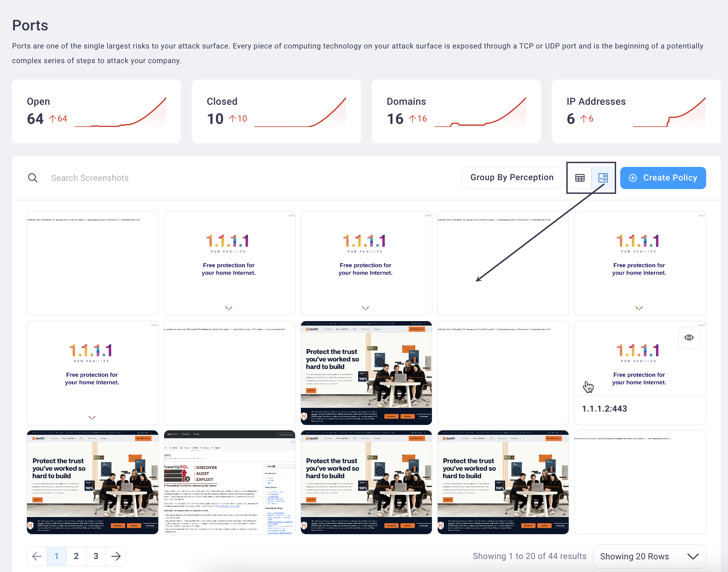
Task: Select the screenshot gallery view icon
Action: (603, 177)
